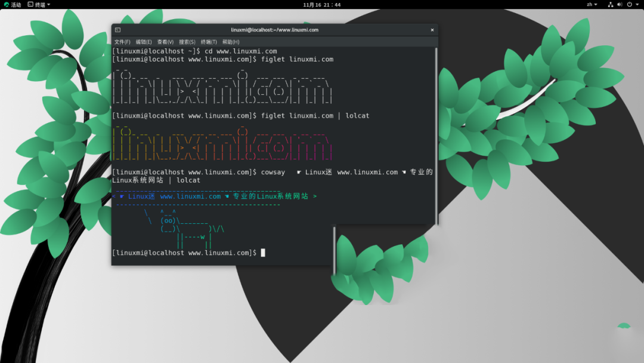Click the clock showing 11月16 21:44
Viewport: 644px width, 363px height.
pyautogui.click(x=321, y=5)
